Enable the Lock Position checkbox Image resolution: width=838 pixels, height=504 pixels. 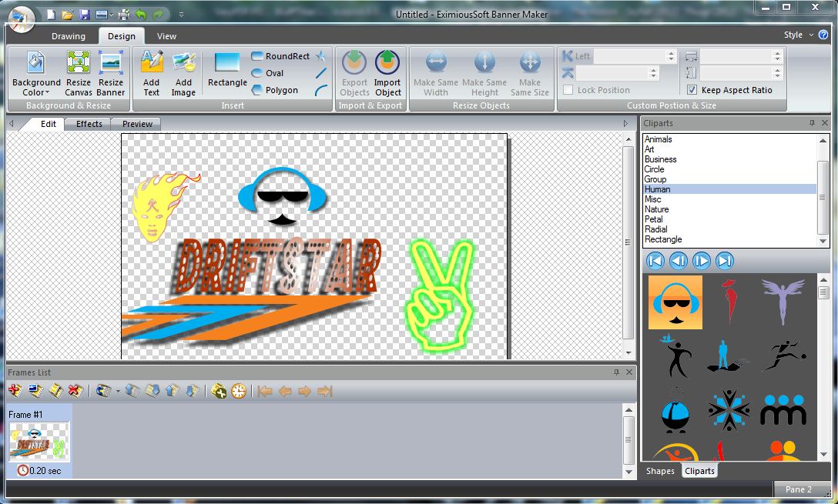click(568, 90)
